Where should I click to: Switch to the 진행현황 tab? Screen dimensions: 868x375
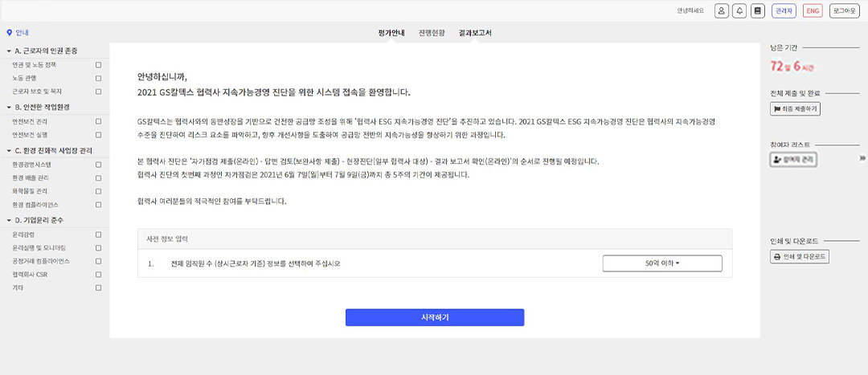pyautogui.click(x=432, y=33)
